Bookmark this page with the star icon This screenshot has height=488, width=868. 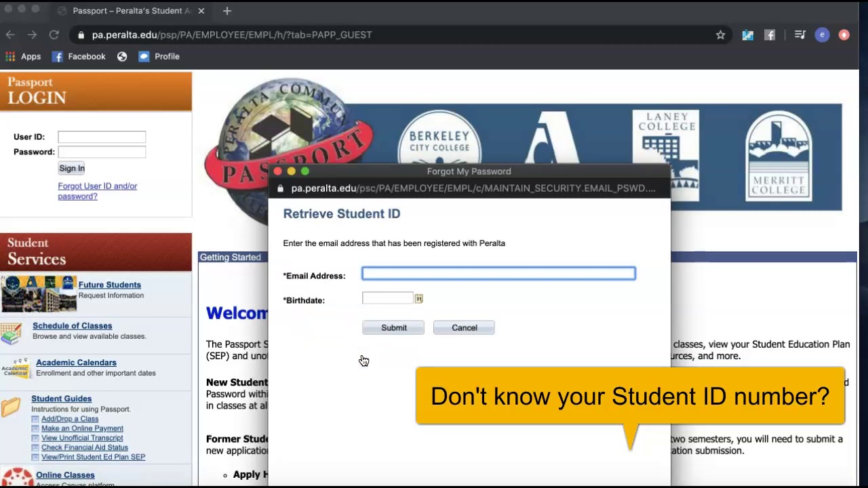pyautogui.click(x=721, y=35)
